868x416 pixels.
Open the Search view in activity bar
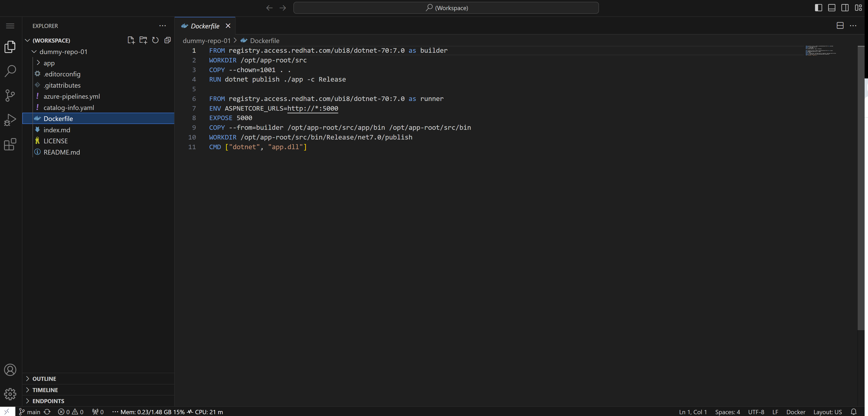(10, 71)
